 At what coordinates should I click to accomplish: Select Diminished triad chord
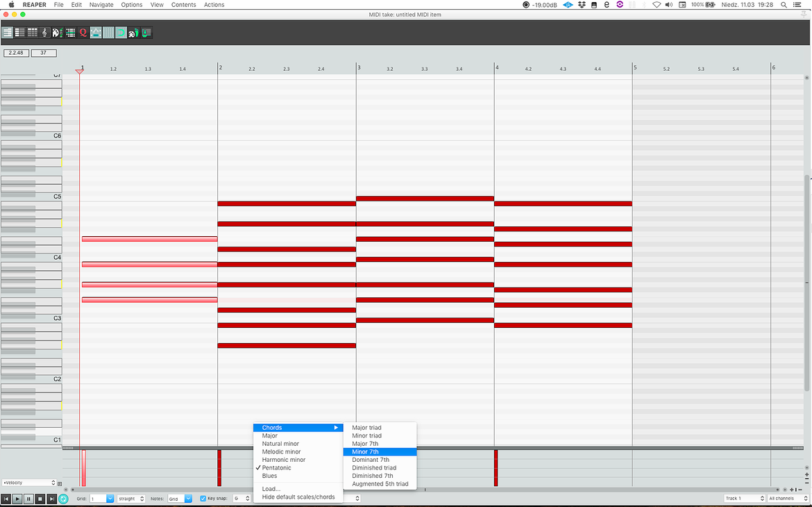[x=380, y=467]
